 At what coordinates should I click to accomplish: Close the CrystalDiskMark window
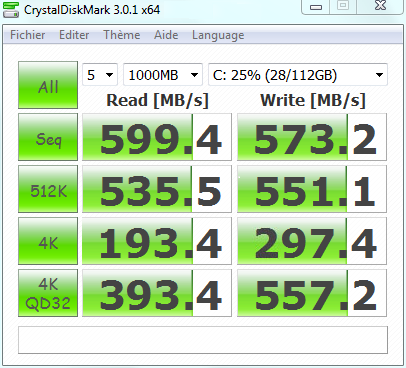point(380,7)
